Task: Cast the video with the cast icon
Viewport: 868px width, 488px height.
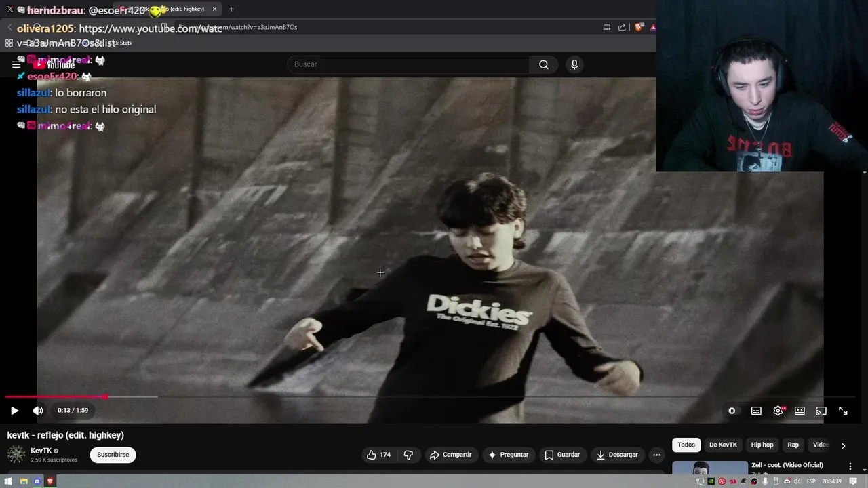Action: coord(821,411)
